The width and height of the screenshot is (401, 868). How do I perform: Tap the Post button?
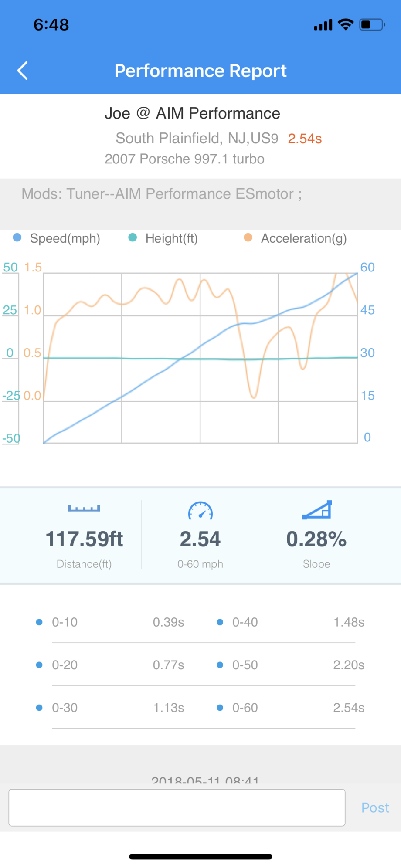coord(375,807)
